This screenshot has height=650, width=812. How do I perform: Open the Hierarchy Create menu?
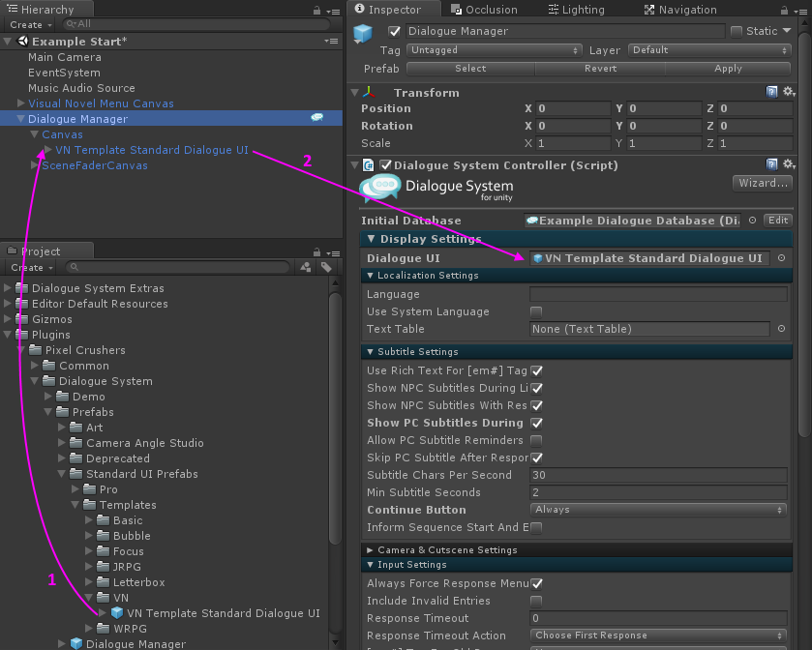[x=31, y=24]
